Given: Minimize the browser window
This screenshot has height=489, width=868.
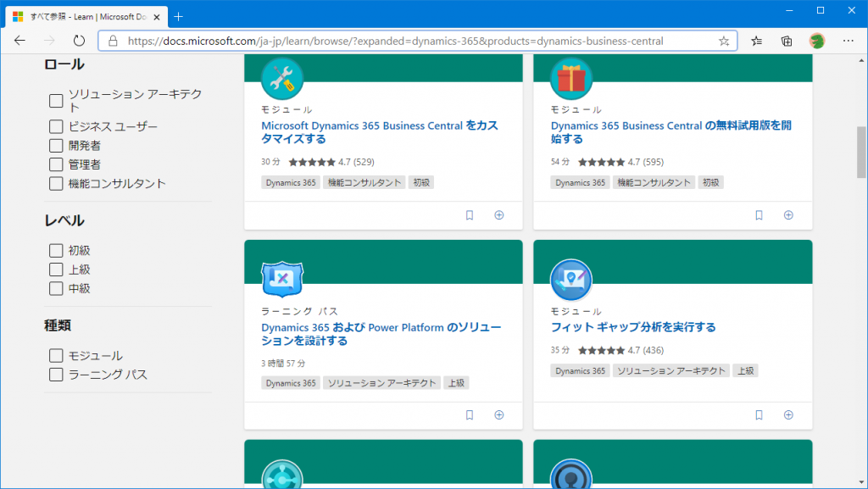Looking at the screenshot, I should pos(789,10).
